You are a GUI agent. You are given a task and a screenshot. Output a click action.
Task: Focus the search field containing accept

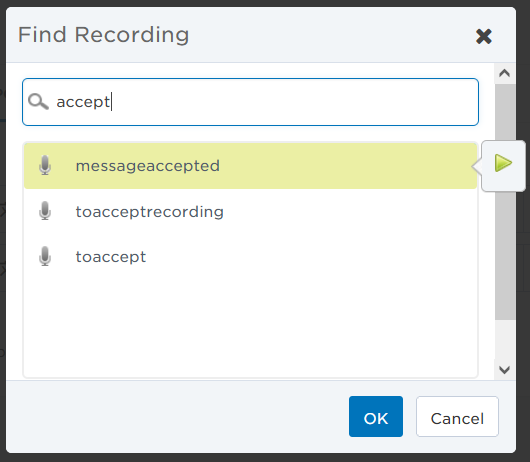pyautogui.click(x=250, y=102)
